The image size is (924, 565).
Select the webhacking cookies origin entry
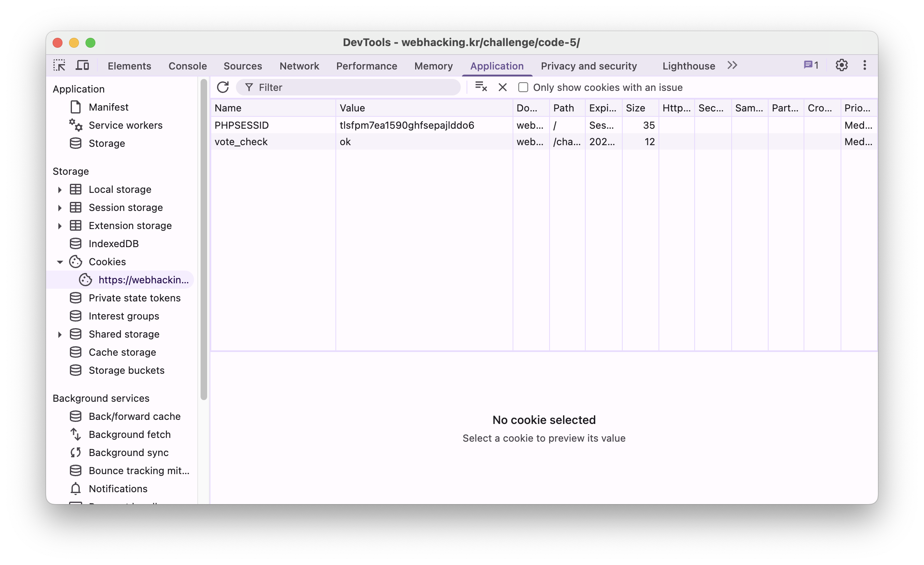click(x=143, y=280)
